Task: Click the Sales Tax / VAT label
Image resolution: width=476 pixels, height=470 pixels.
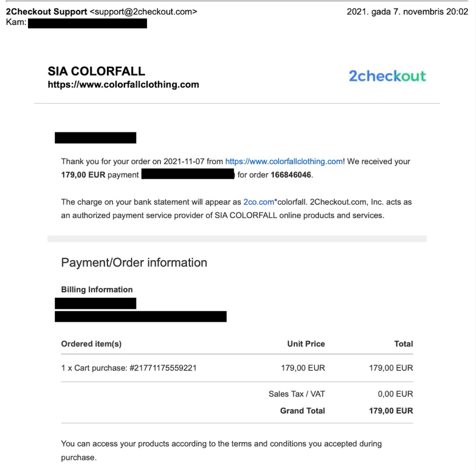Action: [297, 394]
